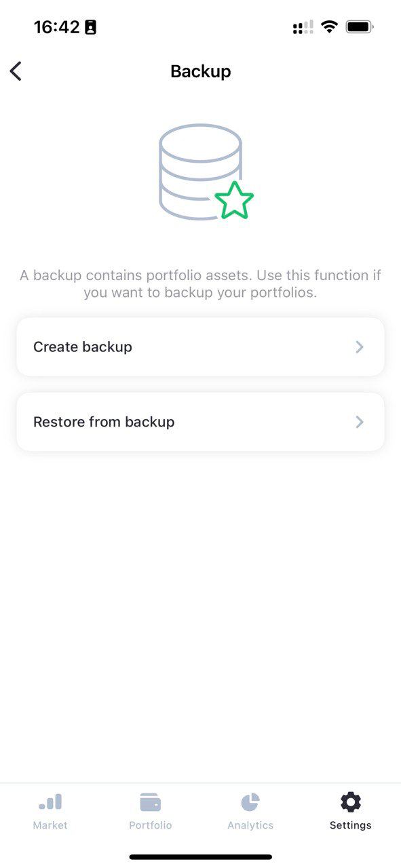Expand the Create backup chevron
Viewport: 401px width, 868px height.
coord(360,347)
